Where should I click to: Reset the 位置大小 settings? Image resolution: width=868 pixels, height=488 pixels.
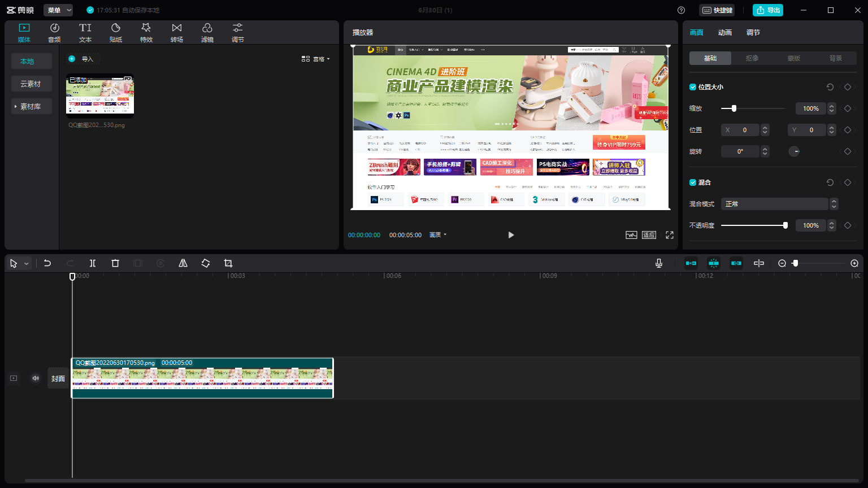click(x=830, y=87)
